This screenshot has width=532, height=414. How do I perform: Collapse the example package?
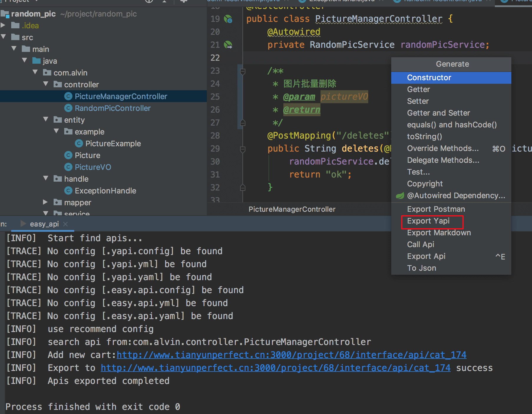point(56,131)
